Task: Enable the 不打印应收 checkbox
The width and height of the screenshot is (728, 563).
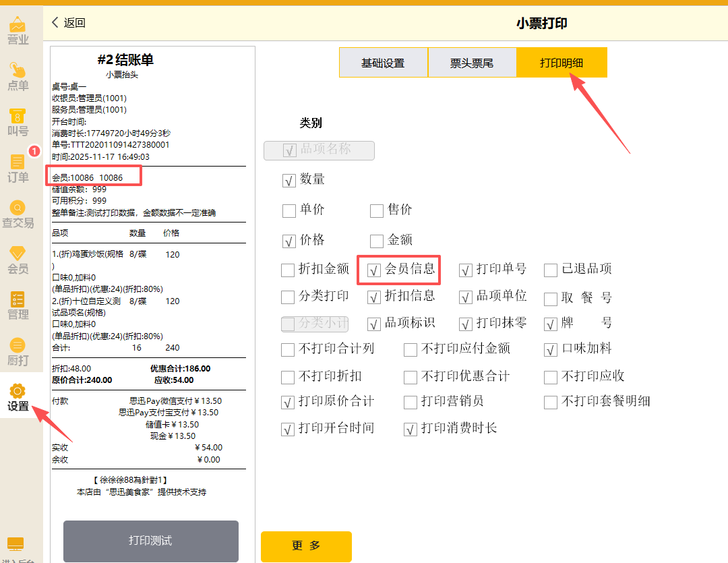Action: point(551,377)
